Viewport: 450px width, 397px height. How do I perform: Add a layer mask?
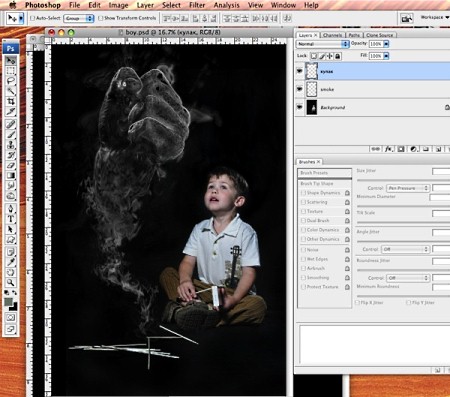click(401, 149)
